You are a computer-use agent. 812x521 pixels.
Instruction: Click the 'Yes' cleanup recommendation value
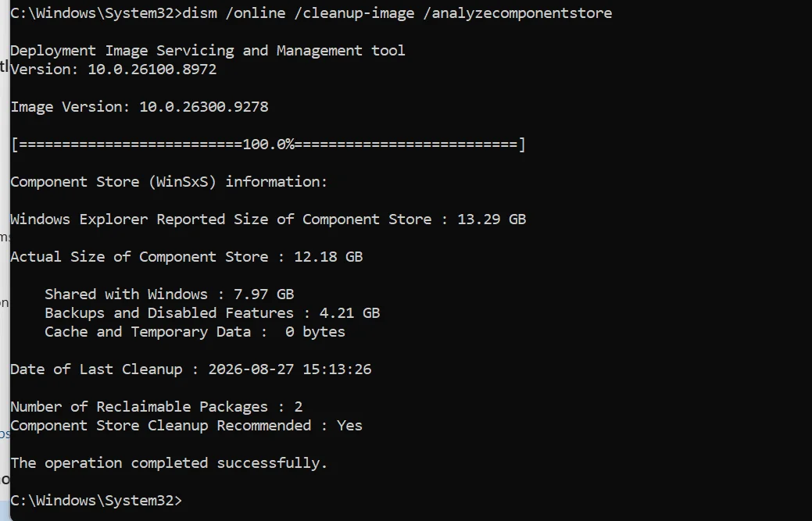click(x=349, y=425)
